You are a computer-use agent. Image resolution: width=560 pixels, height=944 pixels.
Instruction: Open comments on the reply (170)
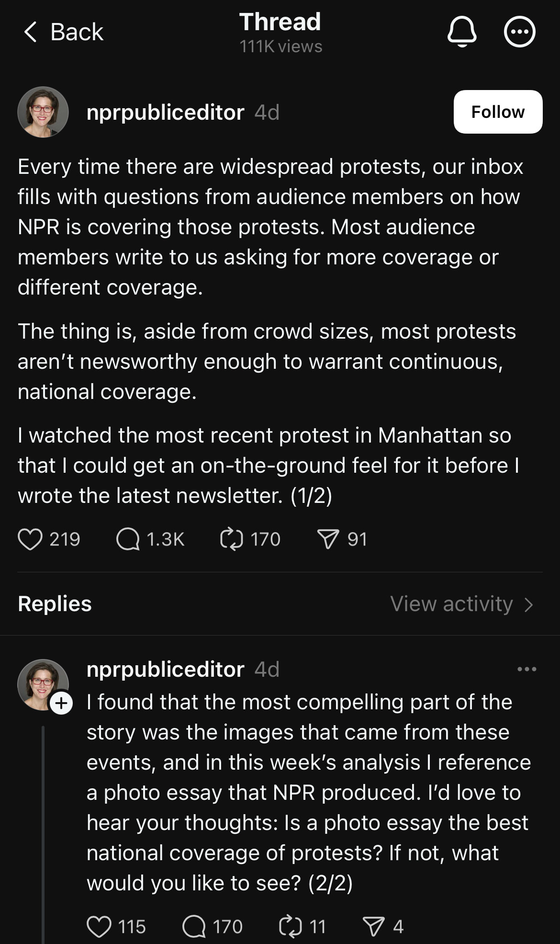pos(194,926)
